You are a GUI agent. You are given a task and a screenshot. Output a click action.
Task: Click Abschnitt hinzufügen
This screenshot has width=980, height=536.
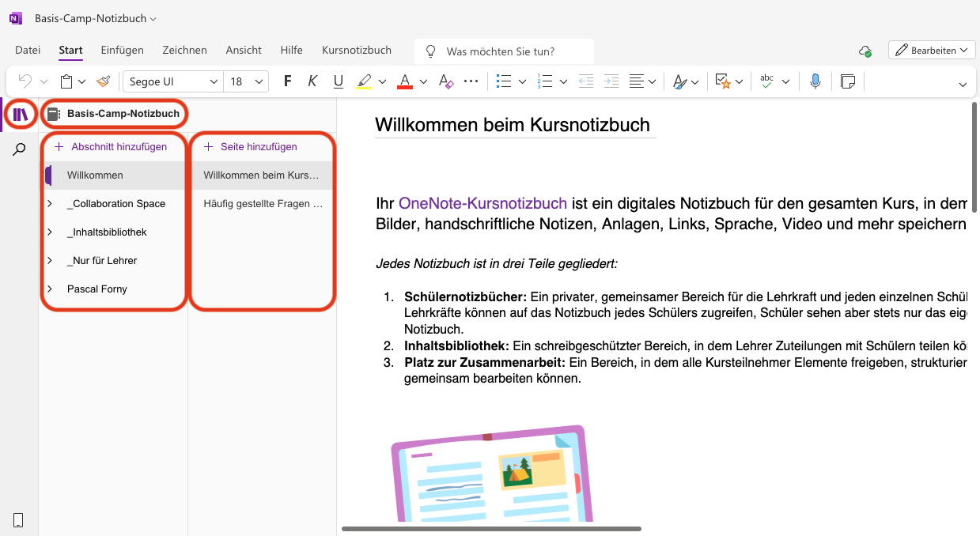click(x=111, y=146)
